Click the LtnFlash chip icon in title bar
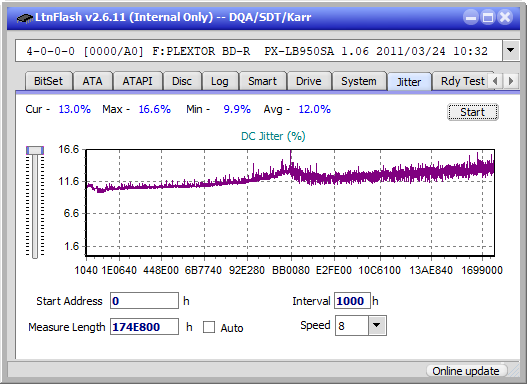Viewport: 527px width, 384px height. tap(25, 17)
